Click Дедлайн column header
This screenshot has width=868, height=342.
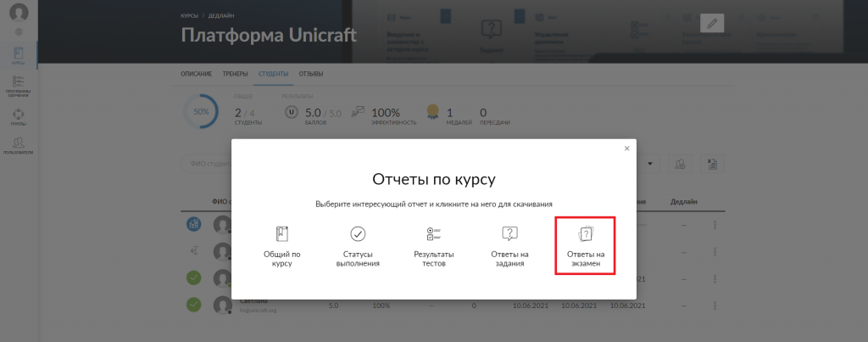click(x=684, y=202)
